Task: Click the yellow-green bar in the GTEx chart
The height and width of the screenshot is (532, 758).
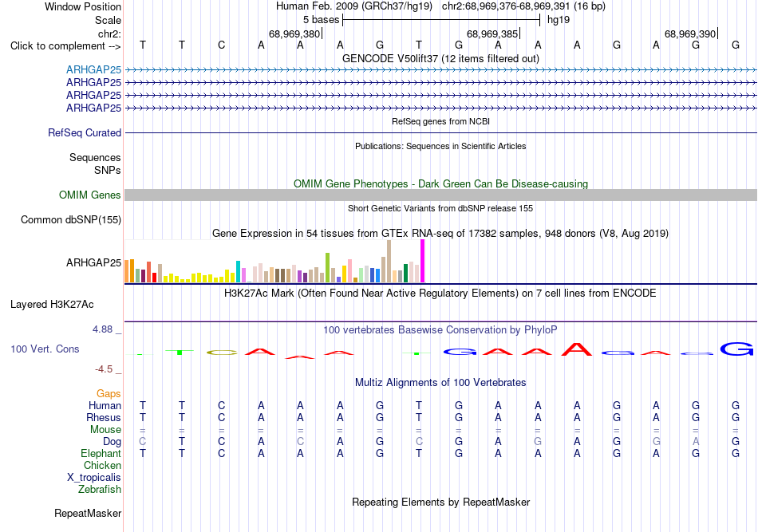Action: (x=327, y=268)
